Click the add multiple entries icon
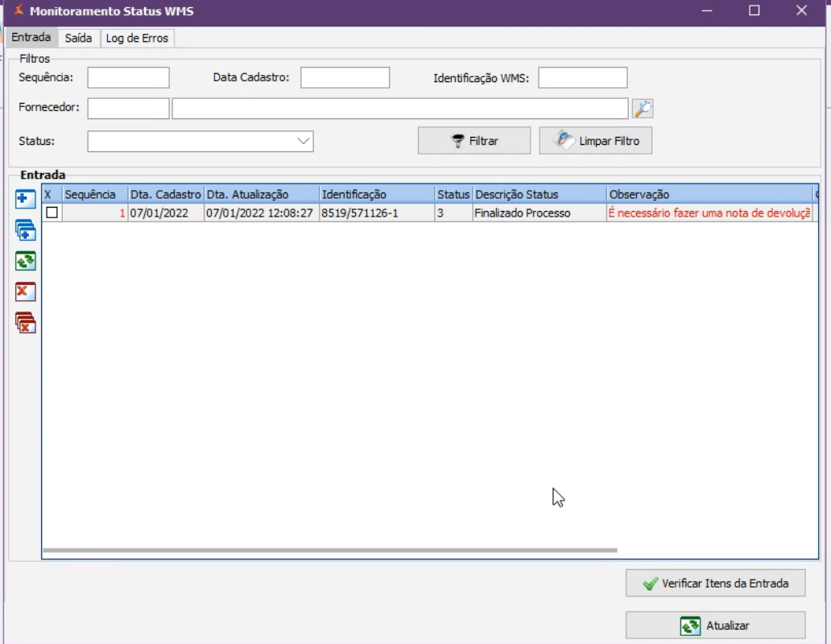Viewport: 831px width, 644px height. [26, 230]
